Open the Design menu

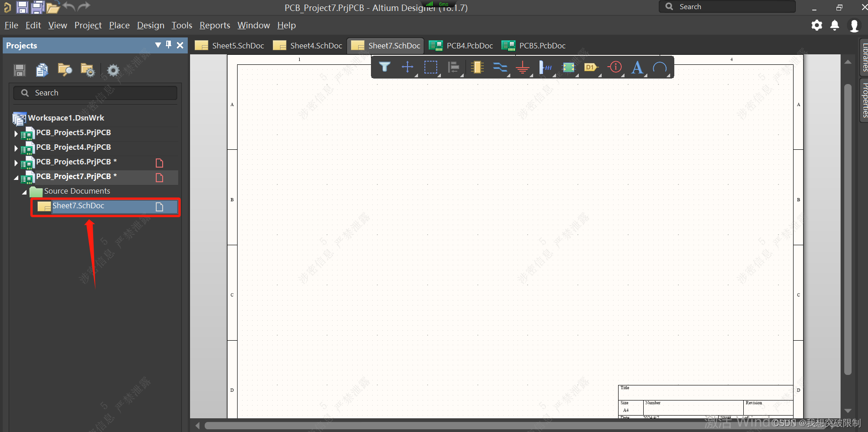[151, 25]
